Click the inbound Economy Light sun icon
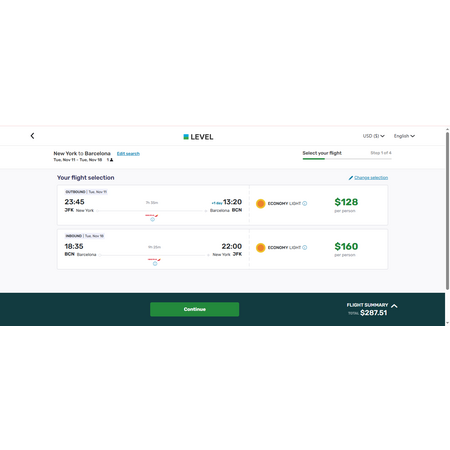 pyautogui.click(x=261, y=247)
